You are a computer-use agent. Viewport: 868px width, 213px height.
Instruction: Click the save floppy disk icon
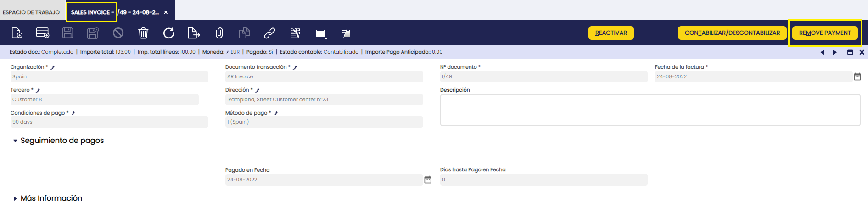coord(67,33)
